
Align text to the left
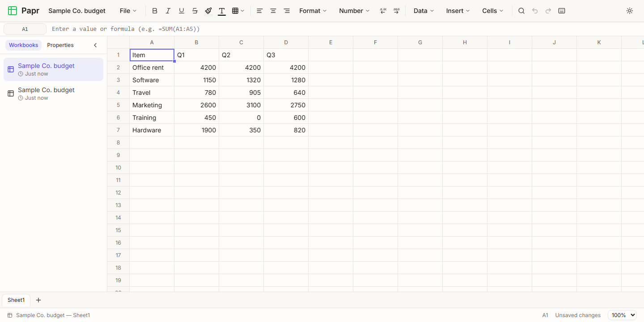coord(260,11)
